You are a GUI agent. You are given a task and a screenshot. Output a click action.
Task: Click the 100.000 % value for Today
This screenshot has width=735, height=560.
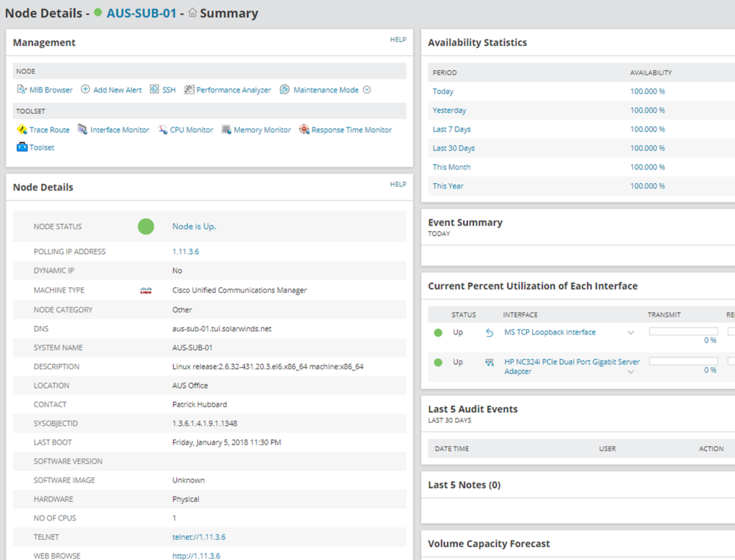pos(647,91)
